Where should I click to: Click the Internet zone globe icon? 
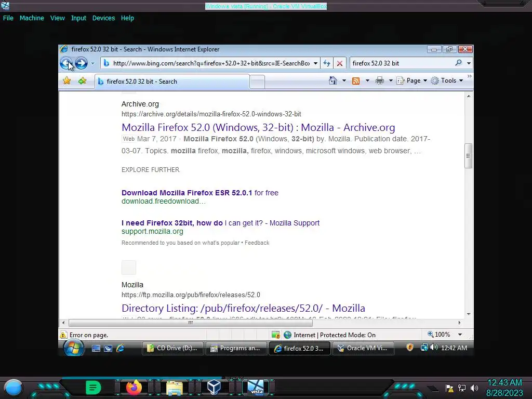coord(287,335)
